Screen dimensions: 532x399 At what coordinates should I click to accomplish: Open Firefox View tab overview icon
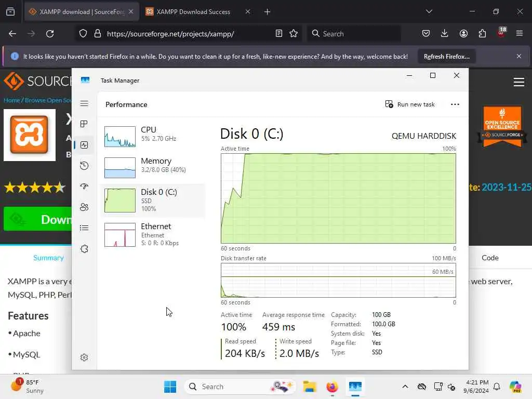(x=10, y=12)
